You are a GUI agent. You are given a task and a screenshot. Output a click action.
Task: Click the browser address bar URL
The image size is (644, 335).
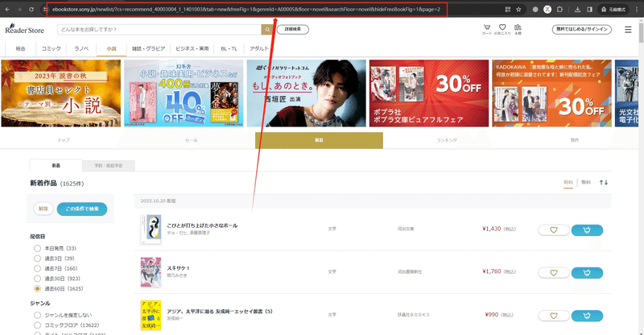click(246, 9)
